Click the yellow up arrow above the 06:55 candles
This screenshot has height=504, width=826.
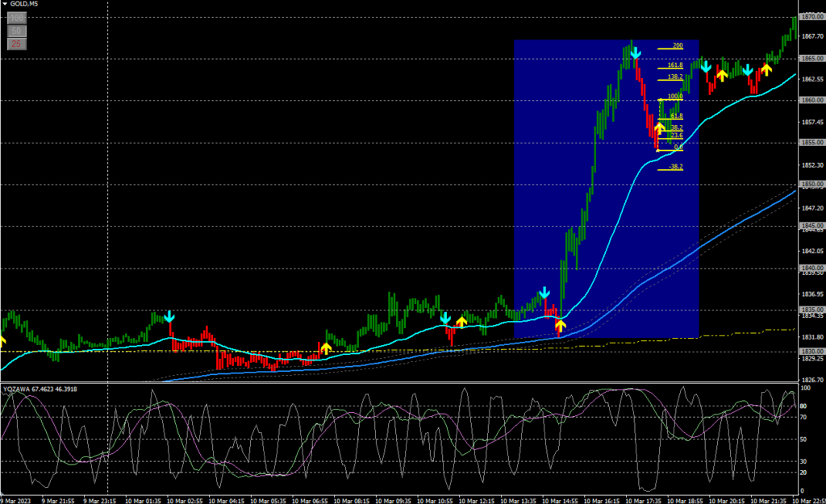coord(326,348)
